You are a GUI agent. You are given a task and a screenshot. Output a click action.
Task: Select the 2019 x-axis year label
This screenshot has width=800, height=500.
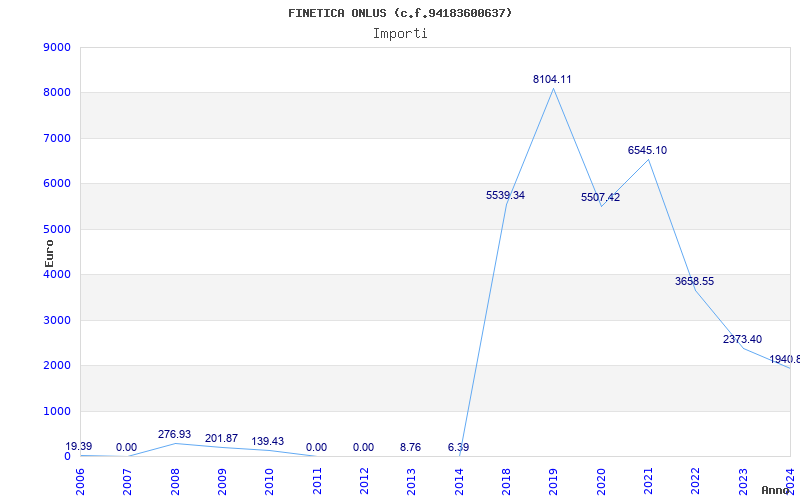pos(554,480)
